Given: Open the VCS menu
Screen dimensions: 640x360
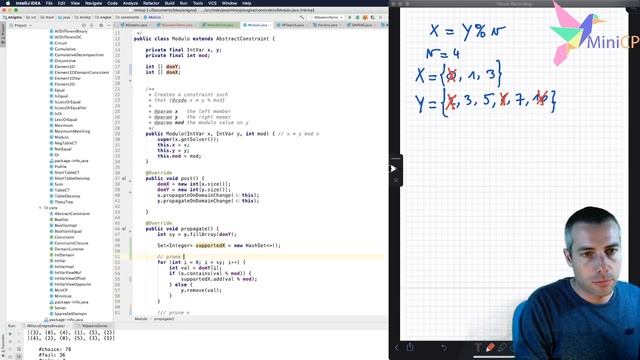Looking at the screenshot, I should coord(212,3).
